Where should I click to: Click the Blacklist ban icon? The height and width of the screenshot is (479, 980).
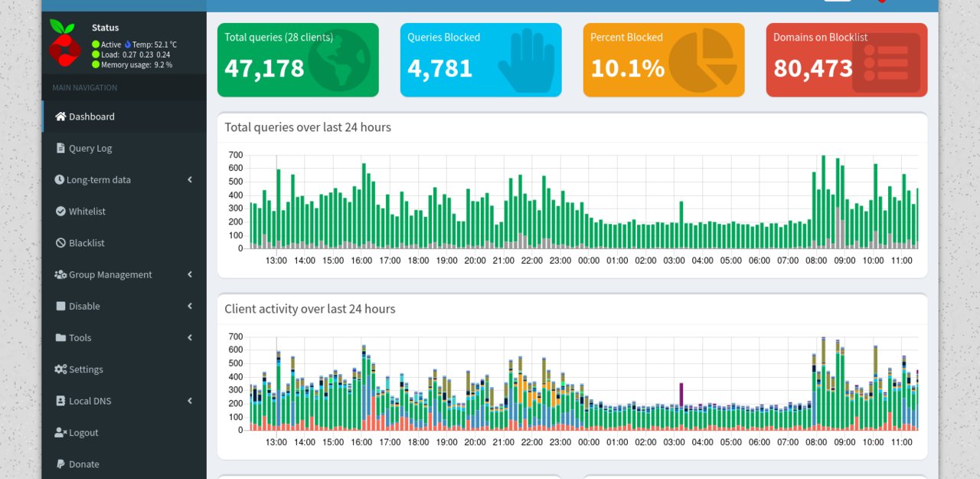pyautogui.click(x=60, y=242)
